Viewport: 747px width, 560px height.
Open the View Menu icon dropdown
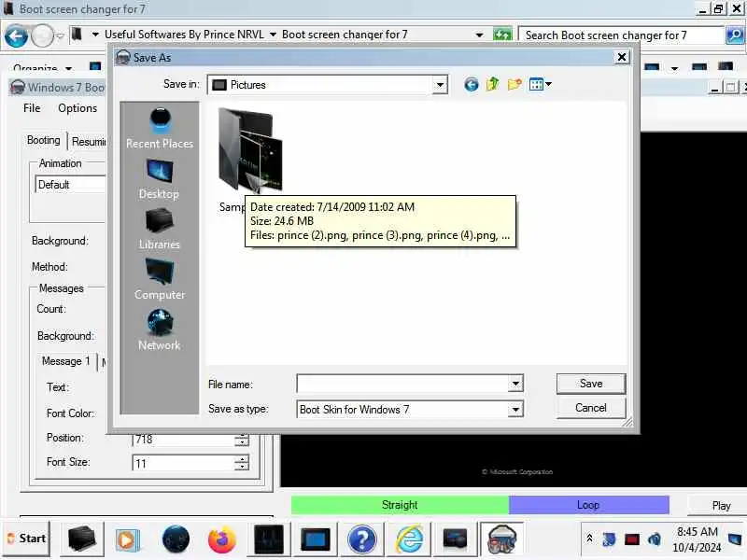point(541,85)
